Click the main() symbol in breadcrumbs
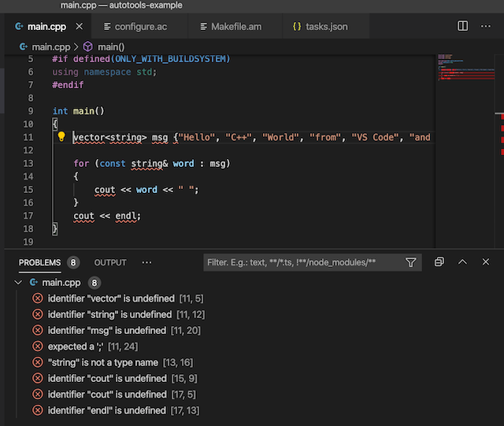 coord(110,46)
